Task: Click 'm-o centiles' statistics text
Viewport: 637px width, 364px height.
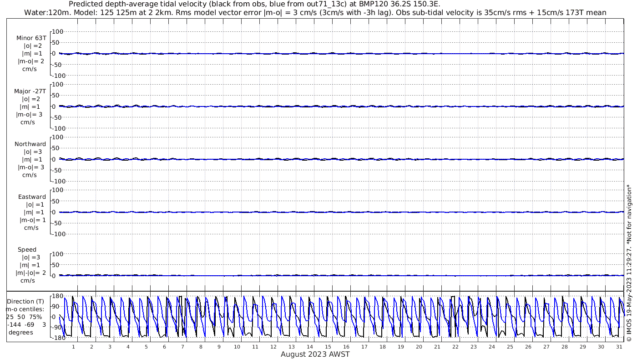Action: (25, 309)
